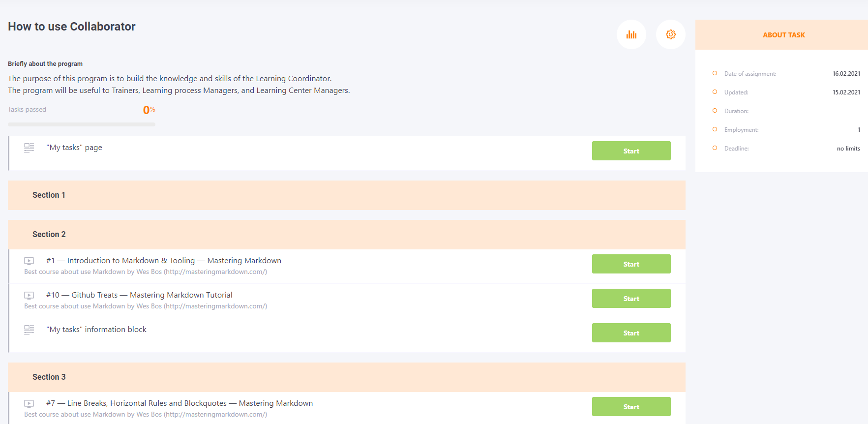The image size is (868, 424).
Task: Start #7 Line Breaks, Horizontal Rules lesson
Action: (x=631, y=407)
